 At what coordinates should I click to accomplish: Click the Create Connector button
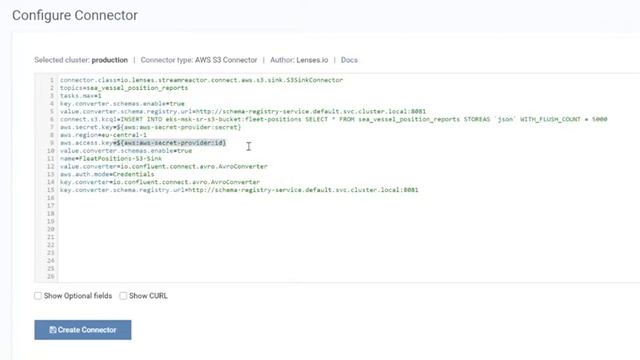[x=83, y=330]
